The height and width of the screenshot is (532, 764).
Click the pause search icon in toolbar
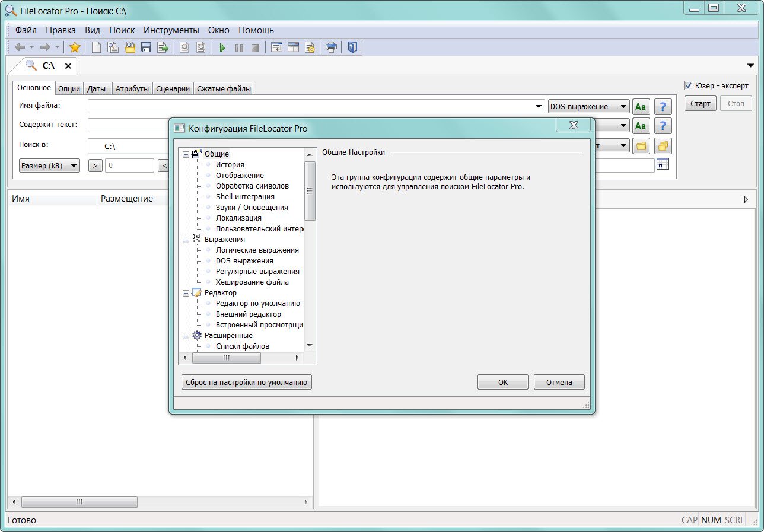[239, 47]
